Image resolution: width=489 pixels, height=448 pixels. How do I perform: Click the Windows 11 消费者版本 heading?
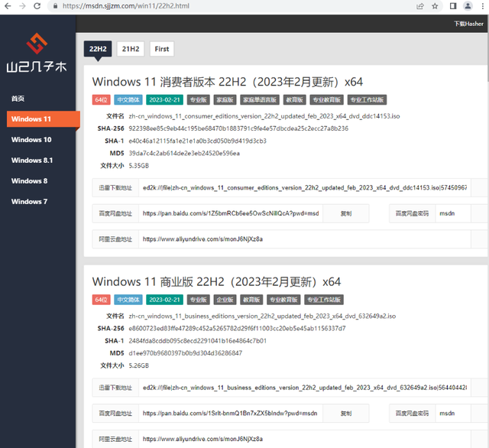(228, 82)
